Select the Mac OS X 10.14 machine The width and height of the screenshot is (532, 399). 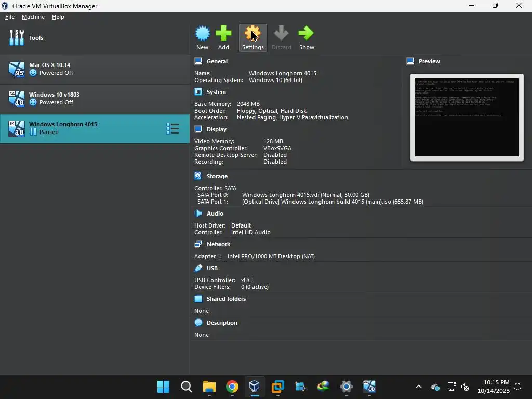click(95, 69)
